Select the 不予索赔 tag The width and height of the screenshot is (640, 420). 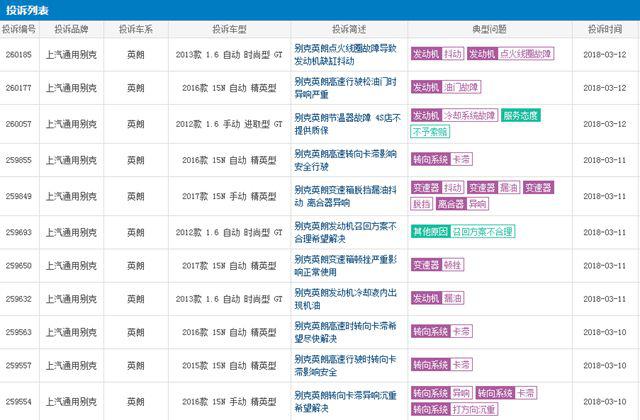point(430,132)
